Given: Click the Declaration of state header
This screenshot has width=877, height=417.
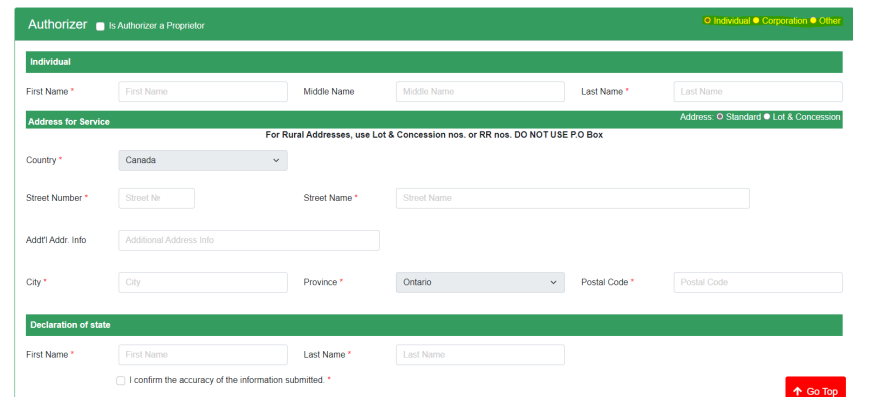Looking at the screenshot, I should pyautogui.click(x=434, y=325).
